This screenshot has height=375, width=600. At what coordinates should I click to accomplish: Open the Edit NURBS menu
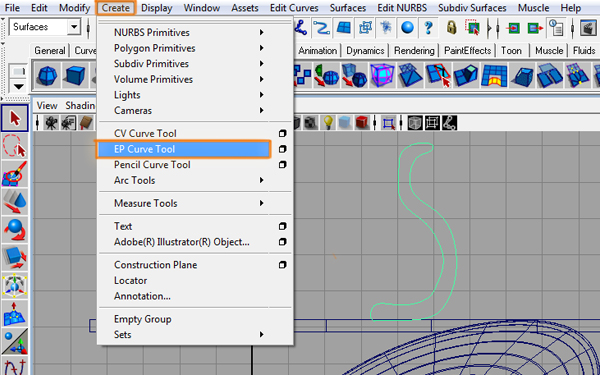(x=402, y=8)
